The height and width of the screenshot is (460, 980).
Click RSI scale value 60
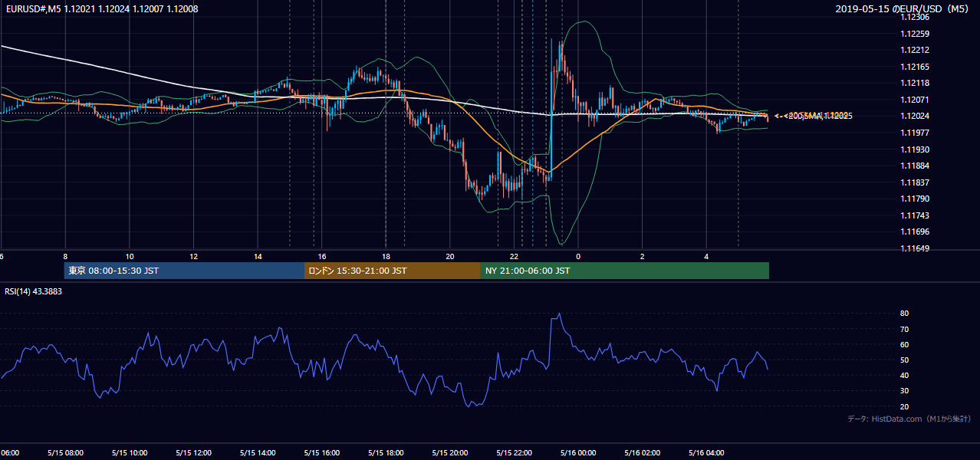tap(904, 344)
